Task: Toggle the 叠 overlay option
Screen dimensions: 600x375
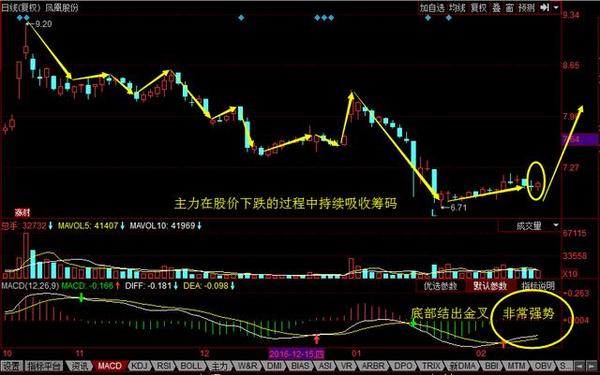Action: point(496,7)
